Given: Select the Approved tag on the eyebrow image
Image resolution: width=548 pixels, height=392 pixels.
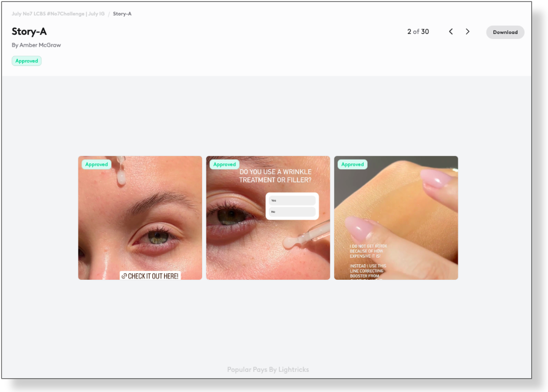Looking at the screenshot, I should point(97,164).
